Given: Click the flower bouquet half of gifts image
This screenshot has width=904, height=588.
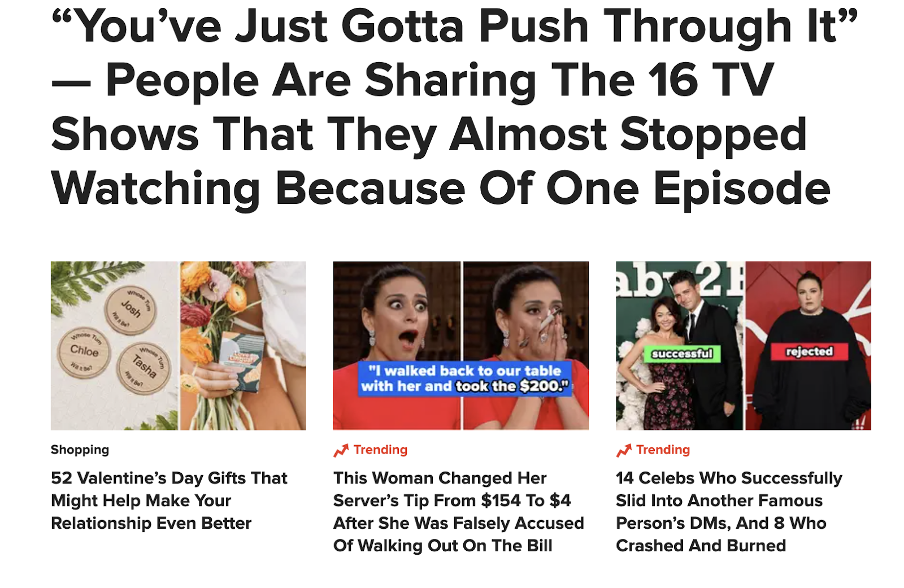Looking at the screenshot, I should coord(243,346).
